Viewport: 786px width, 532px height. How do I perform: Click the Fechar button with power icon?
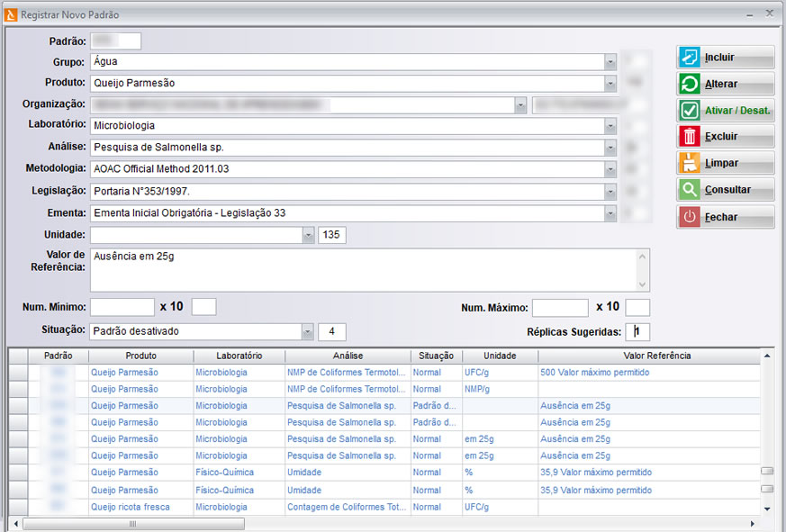(x=726, y=217)
